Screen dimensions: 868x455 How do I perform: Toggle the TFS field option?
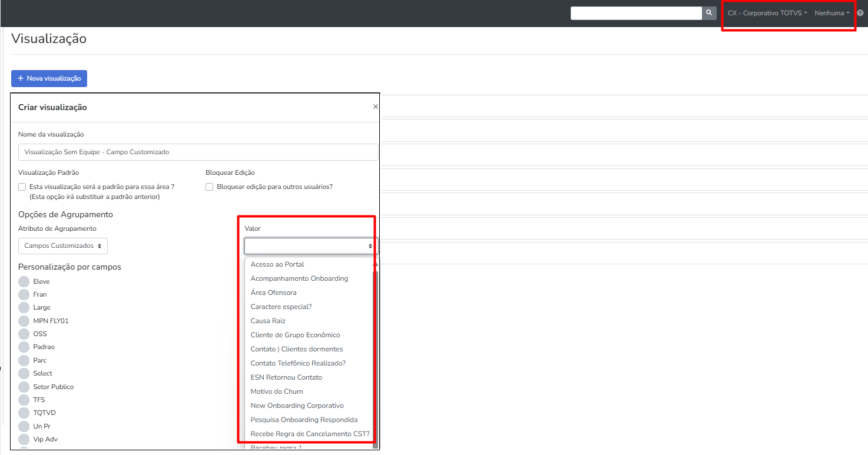24,400
